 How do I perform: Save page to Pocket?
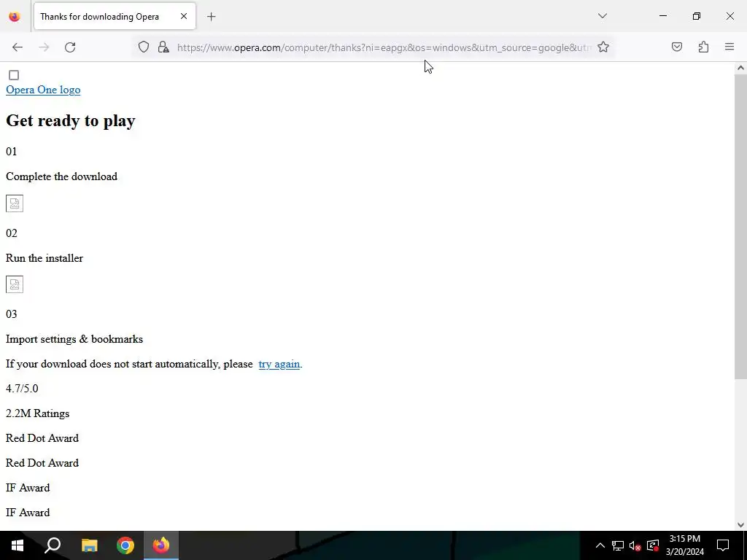[x=677, y=47]
